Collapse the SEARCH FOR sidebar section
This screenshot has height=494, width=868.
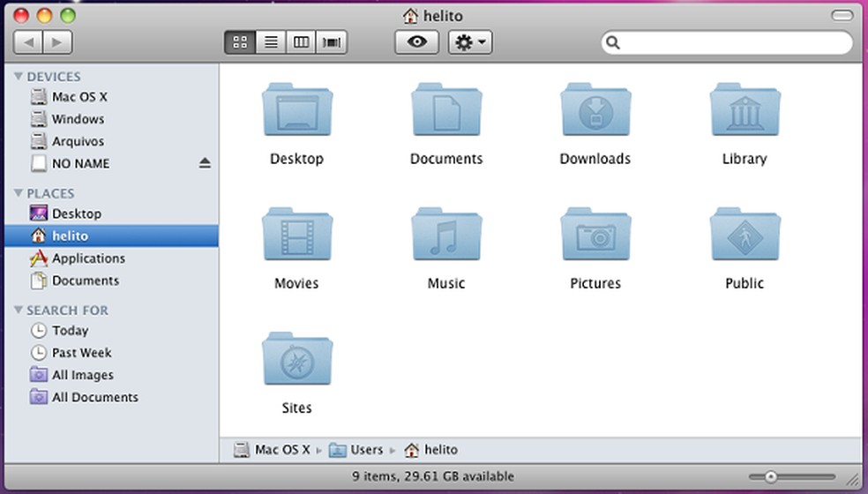coord(19,311)
